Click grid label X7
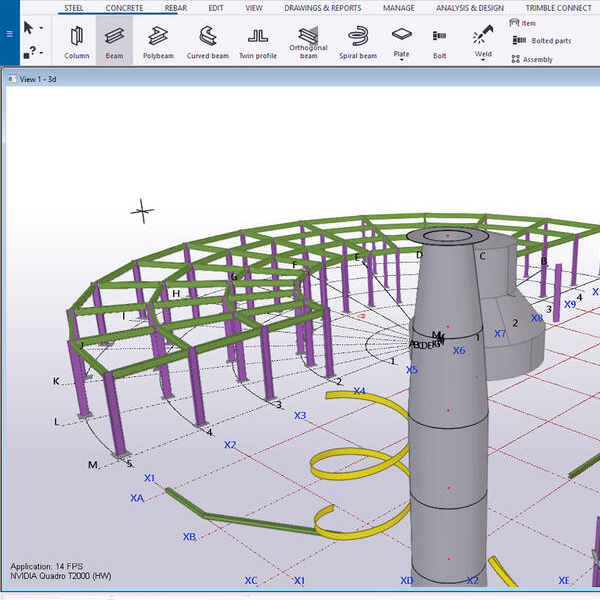 point(500,333)
